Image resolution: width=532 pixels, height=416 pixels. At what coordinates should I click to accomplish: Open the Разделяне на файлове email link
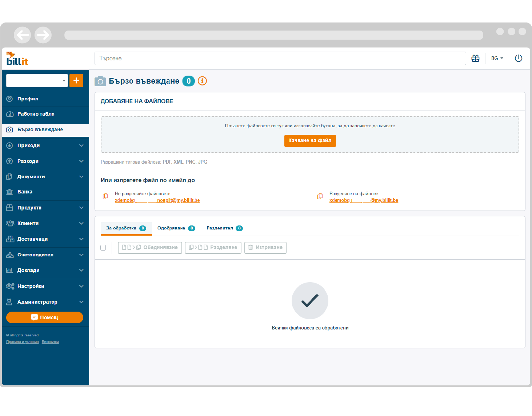tap(364, 200)
